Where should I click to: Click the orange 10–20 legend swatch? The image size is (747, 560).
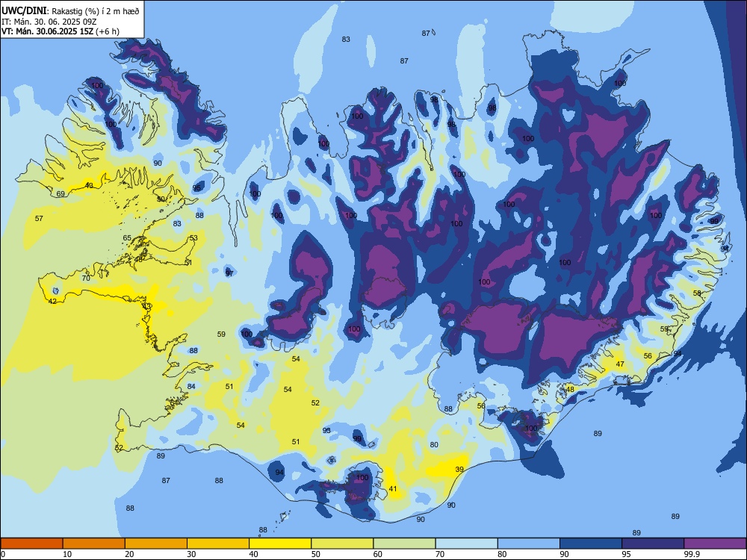(94, 544)
